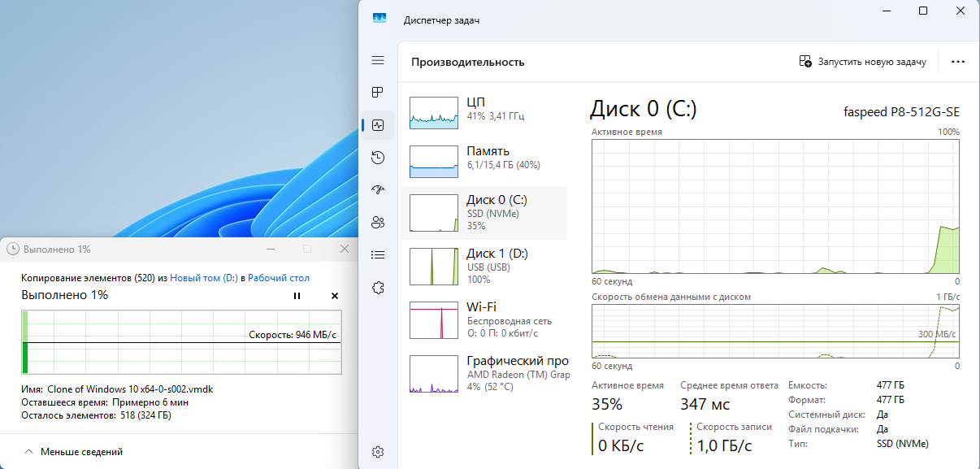Switch to the Users page icon
Image resolution: width=980 pixels, height=469 pixels.
click(x=378, y=222)
